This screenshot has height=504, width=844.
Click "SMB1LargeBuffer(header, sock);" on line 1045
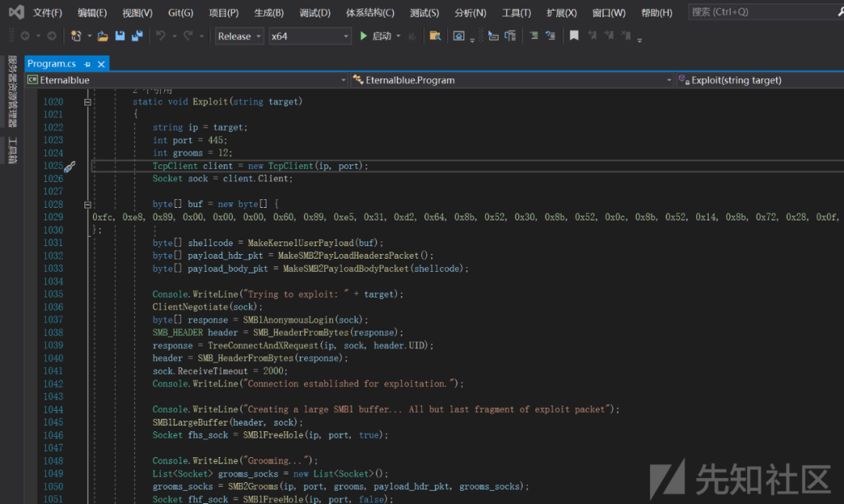click(227, 423)
